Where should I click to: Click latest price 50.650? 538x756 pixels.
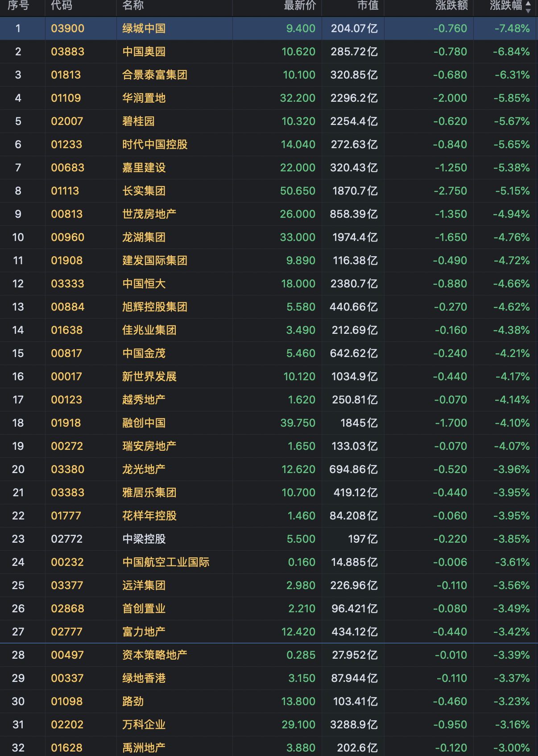298,191
